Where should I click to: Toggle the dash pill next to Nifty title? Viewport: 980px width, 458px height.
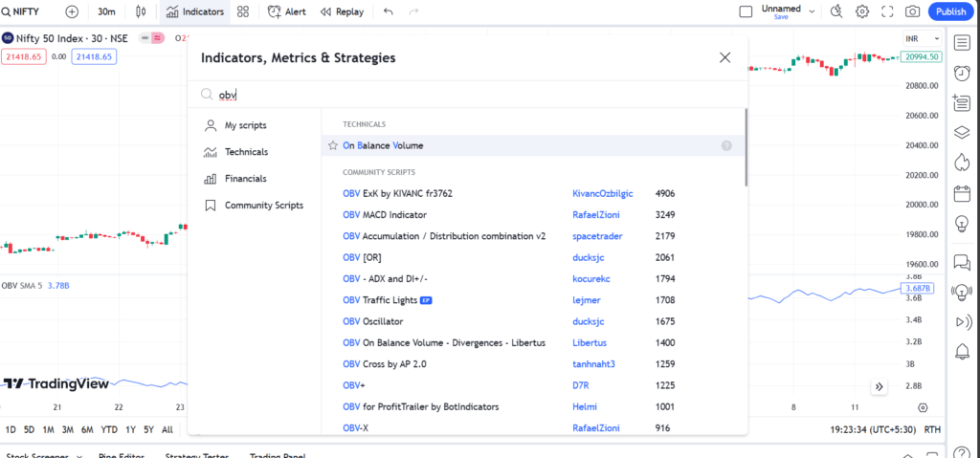[x=145, y=38]
